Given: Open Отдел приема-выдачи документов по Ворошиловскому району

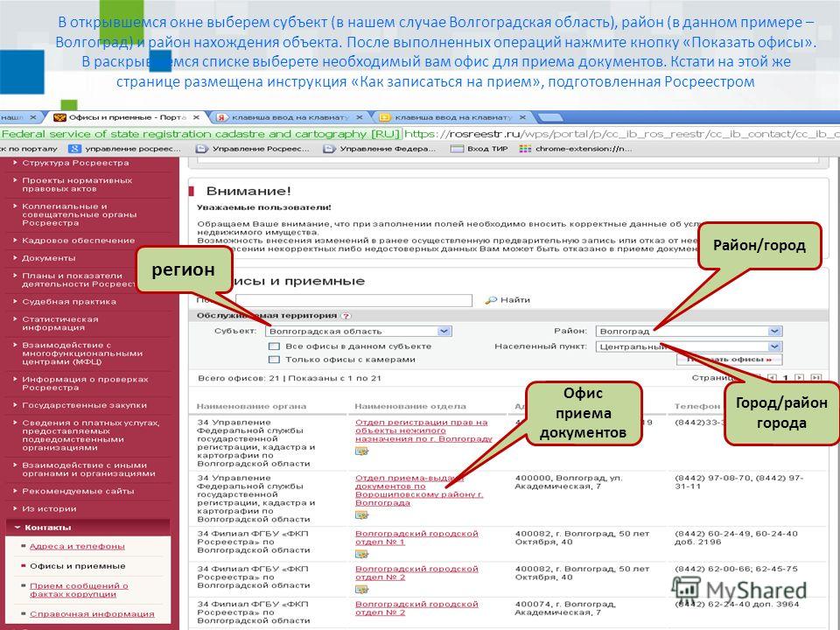Looking at the screenshot, I should (419, 490).
